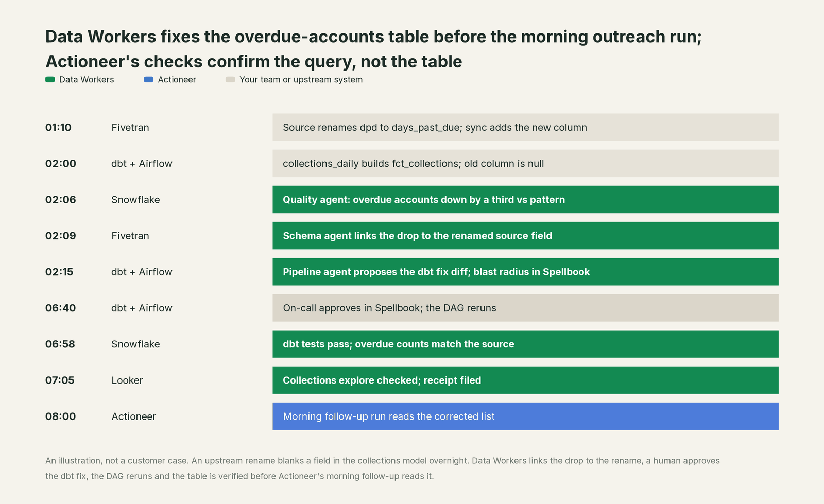Select 'Your team or upstream system' legend label

[301, 80]
